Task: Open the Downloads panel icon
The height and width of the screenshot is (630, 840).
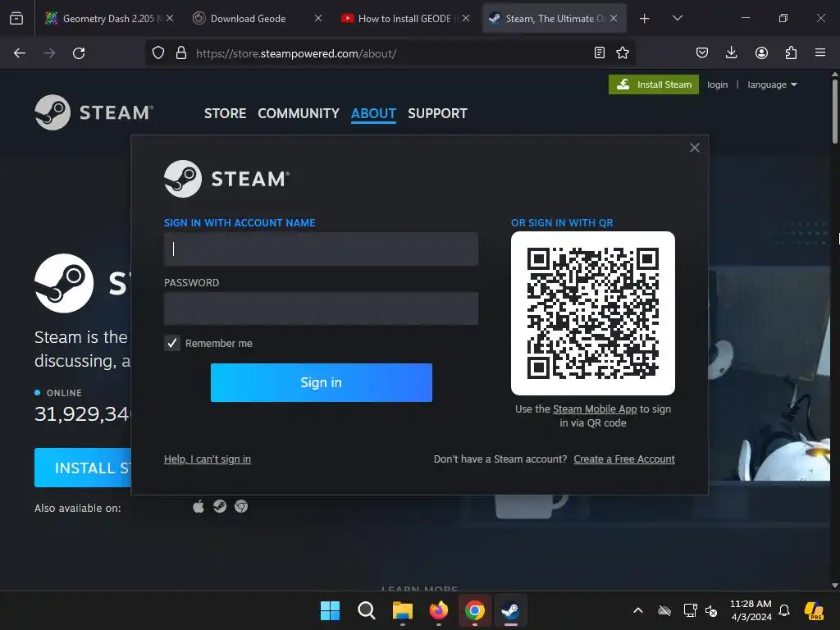Action: point(731,52)
